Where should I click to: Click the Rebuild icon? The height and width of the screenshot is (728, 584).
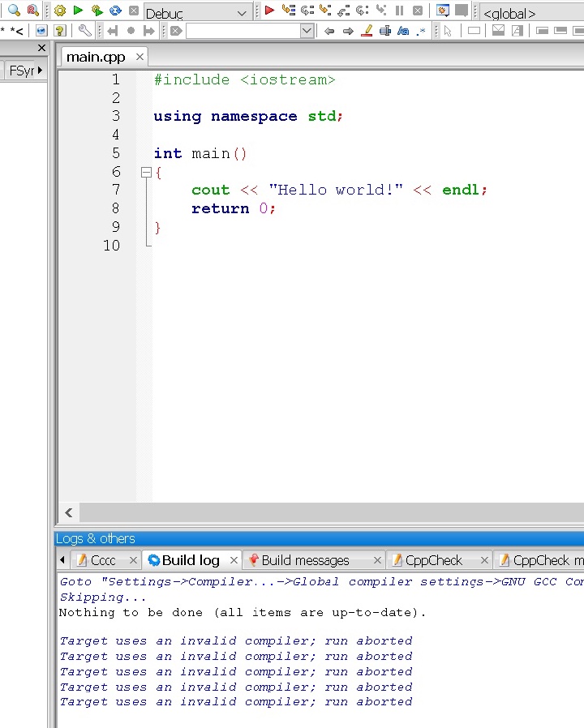tap(115, 11)
